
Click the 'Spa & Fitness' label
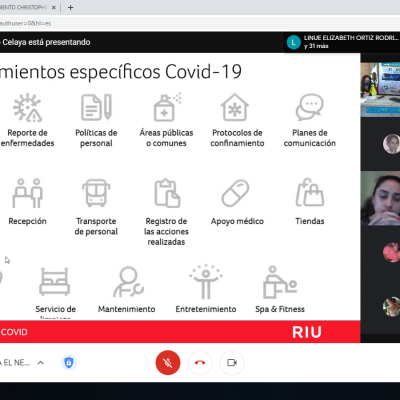pyautogui.click(x=280, y=309)
